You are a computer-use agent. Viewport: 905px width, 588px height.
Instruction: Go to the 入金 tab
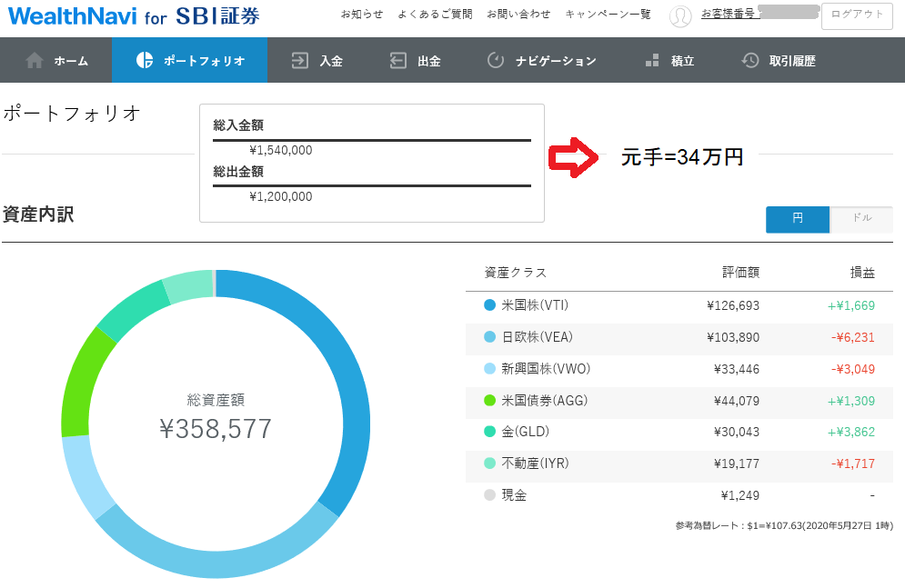[317, 61]
